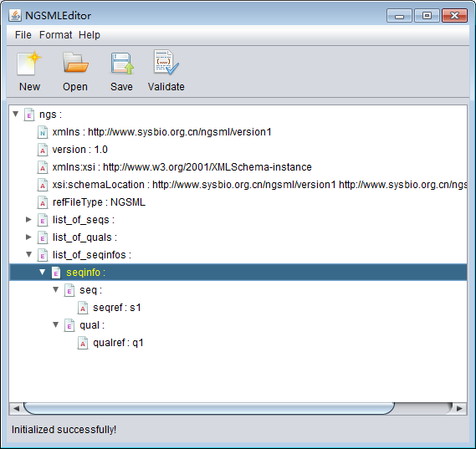Select the namespace icon beside xmlns
This screenshot has height=449, width=476.
(x=43, y=132)
